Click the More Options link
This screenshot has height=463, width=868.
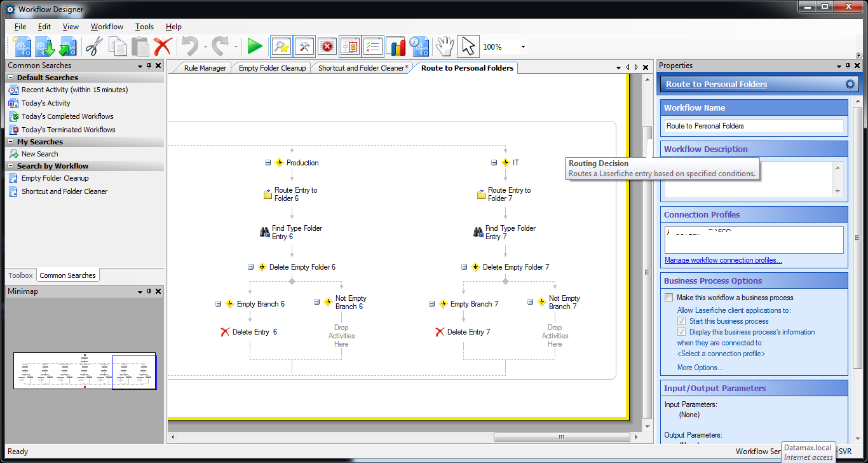coord(700,368)
